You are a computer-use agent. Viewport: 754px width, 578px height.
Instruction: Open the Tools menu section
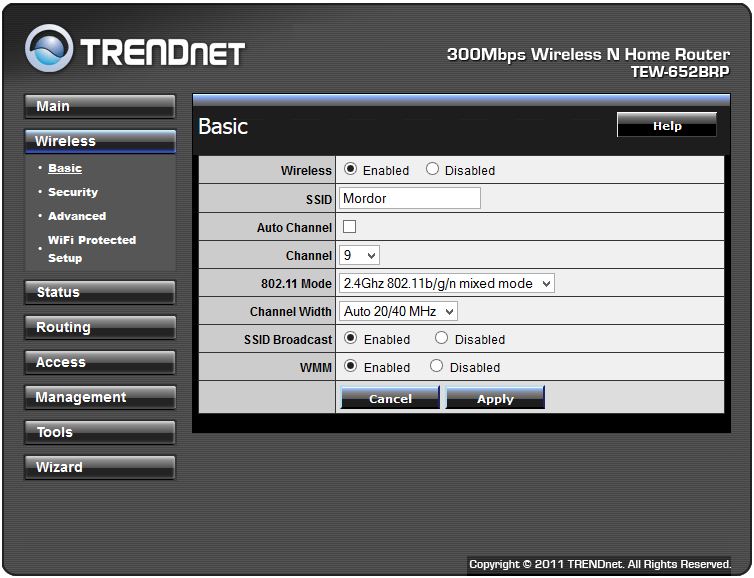99,433
